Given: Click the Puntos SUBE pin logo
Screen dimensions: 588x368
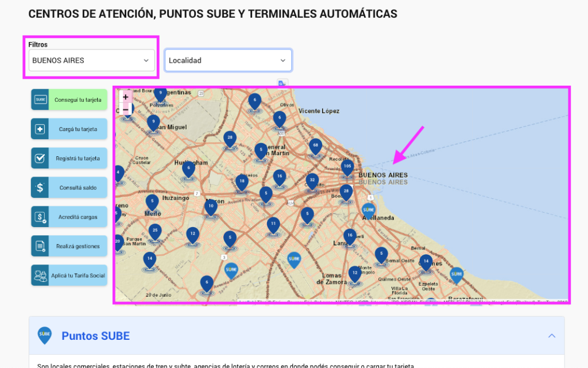Looking at the screenshot, I should click(x=45, y=335).
